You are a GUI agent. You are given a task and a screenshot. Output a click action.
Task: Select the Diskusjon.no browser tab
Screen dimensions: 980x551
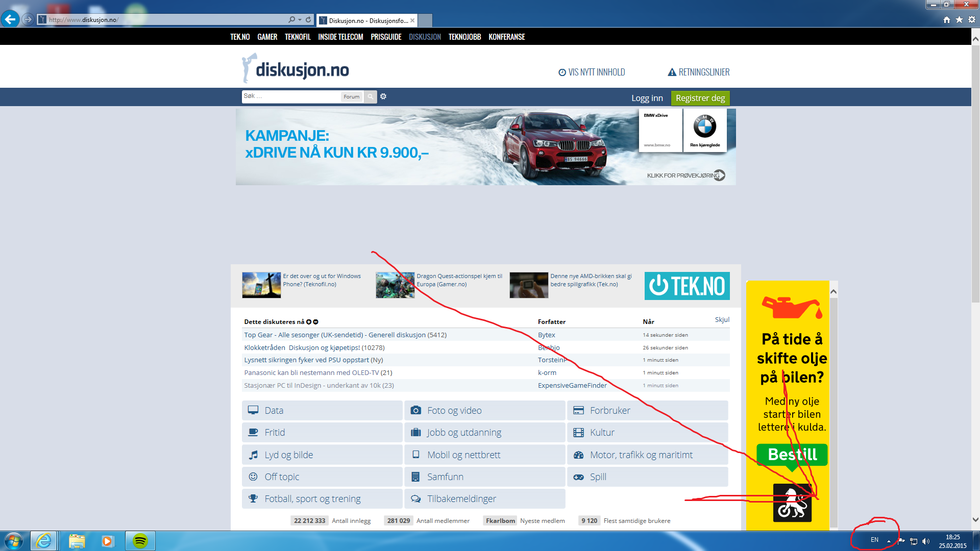pos(367,20)
